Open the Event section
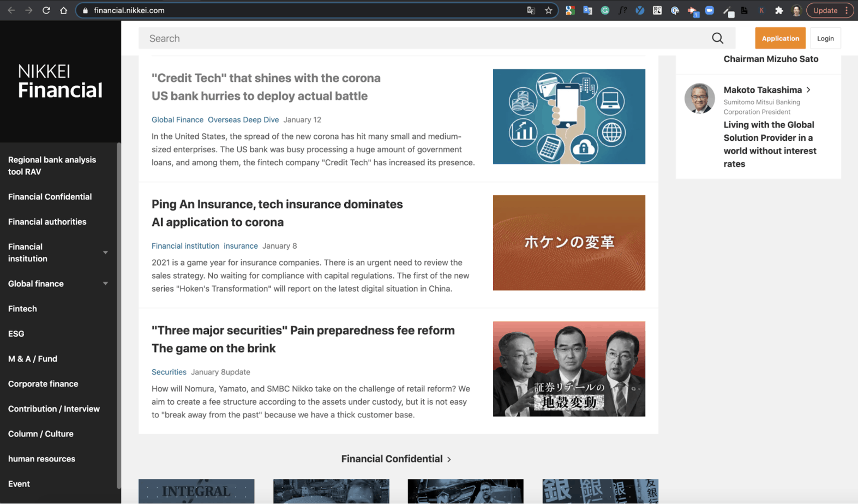This screenshot has width=858, height=504. [19, 484]
